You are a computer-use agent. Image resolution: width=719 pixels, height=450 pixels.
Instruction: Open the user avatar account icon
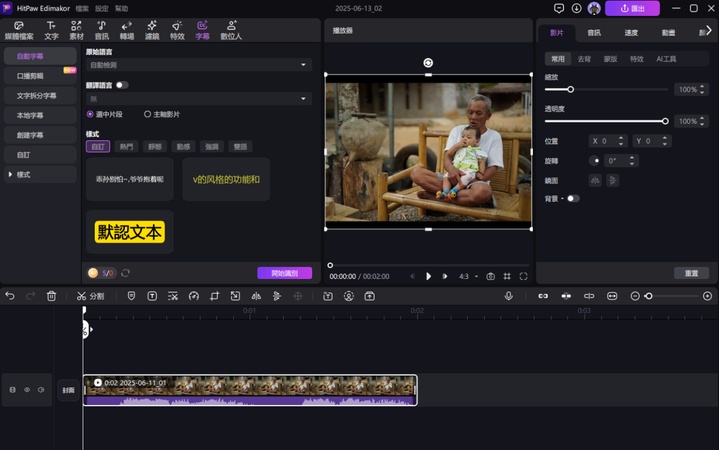pos(594,8)
